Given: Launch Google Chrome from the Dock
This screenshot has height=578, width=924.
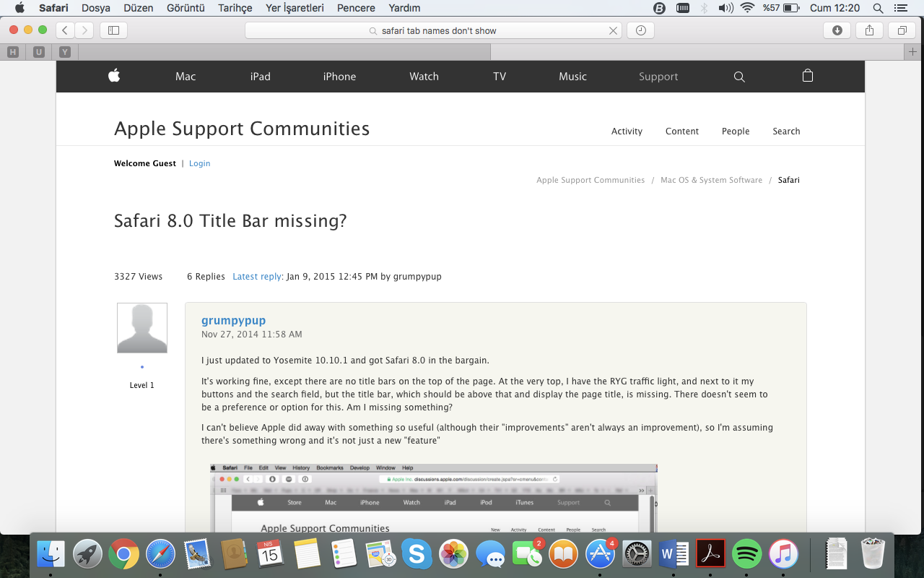Looking at the screenshot, I should [123, 554].
